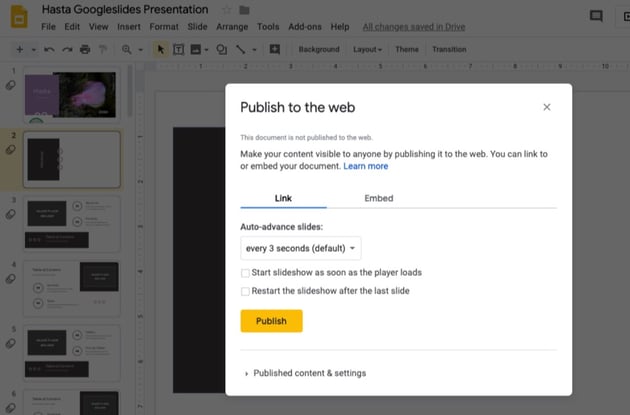Open the Arrange menu

click(x=231, y=27)
